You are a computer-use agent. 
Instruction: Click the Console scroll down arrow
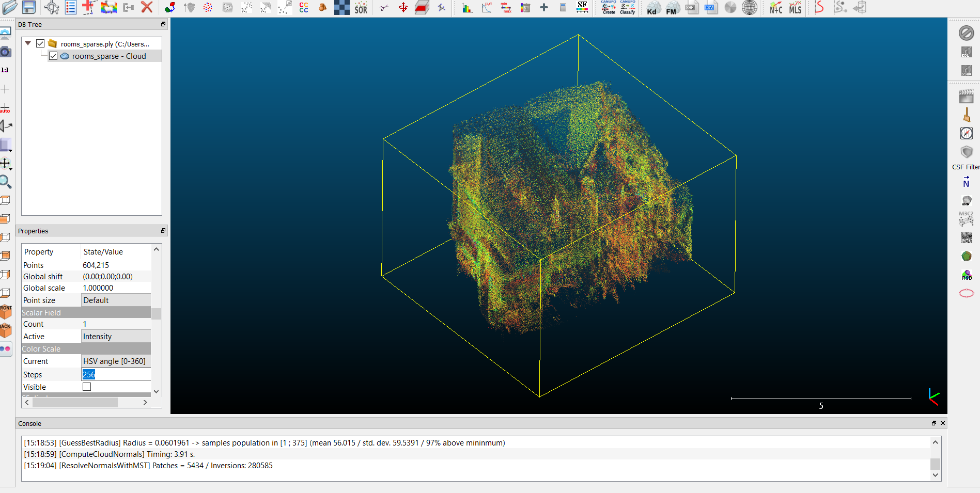point(935,475)
